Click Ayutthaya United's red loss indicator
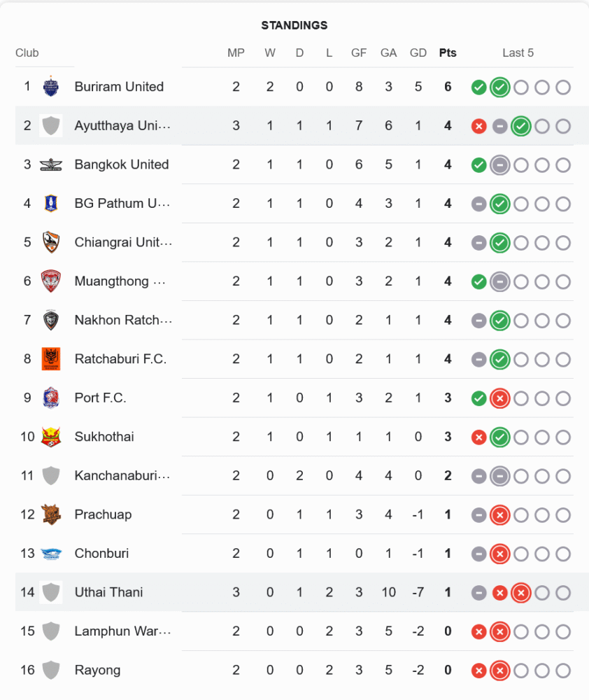 coord(478,126)
